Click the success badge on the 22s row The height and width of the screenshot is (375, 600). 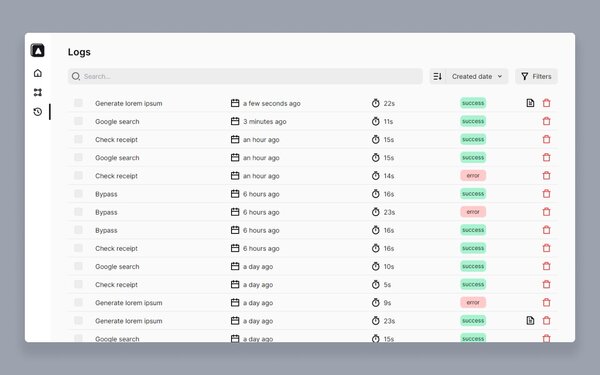click(x=473, y=103)
